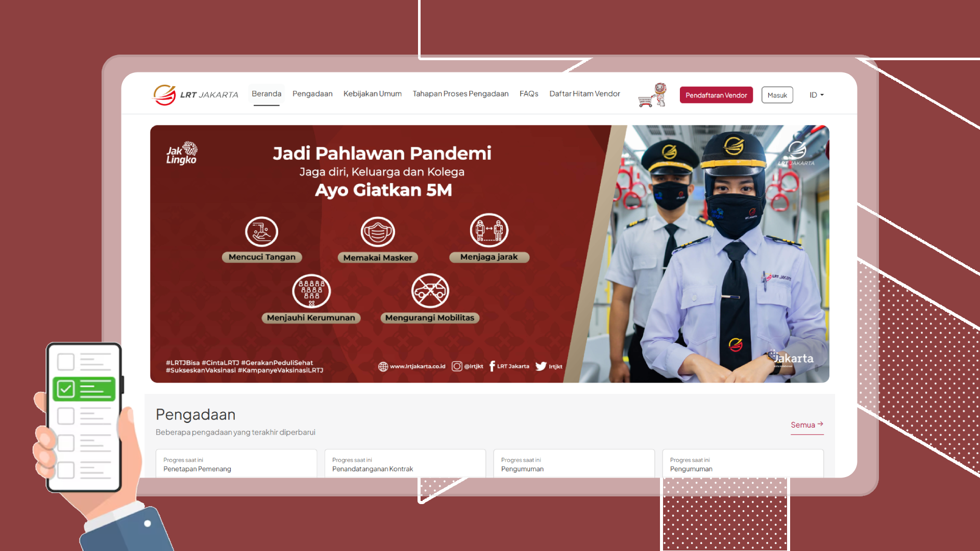
Task: Click the Jadi Pahlawan Pandemi banner headline
Action: [382, 153]
